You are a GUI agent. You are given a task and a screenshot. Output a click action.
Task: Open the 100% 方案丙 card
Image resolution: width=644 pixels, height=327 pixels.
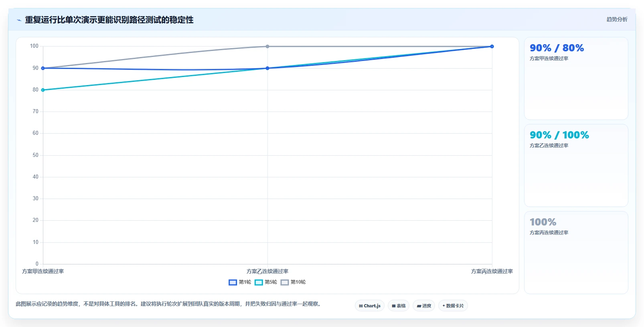(576, 252)
